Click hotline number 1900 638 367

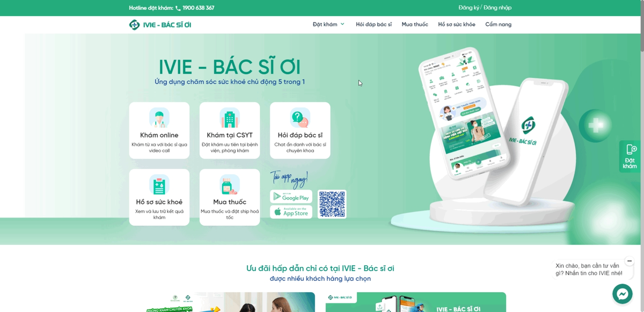[x=199, y=8]
